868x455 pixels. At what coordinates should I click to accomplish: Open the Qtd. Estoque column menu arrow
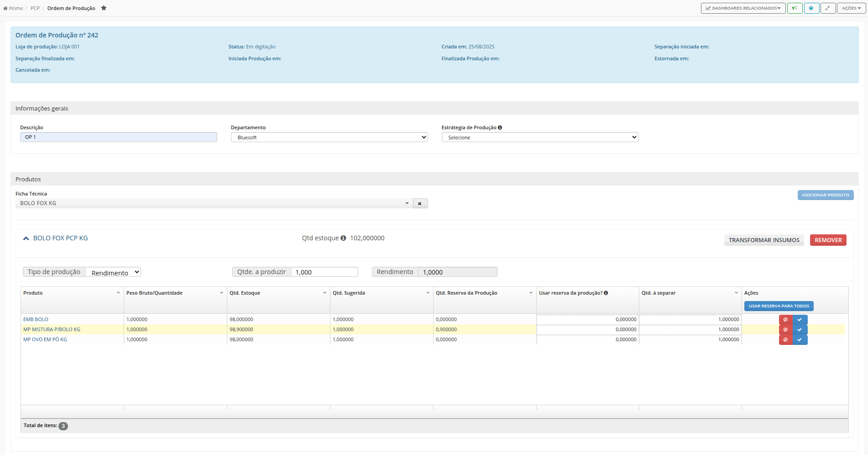[x=324, y=293]
